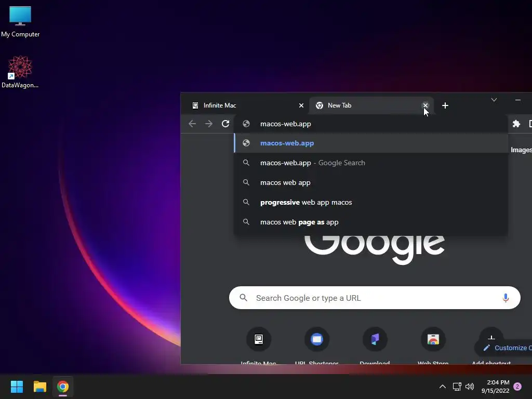Click the Google logo
532x399 pixels.
[375, 249]
